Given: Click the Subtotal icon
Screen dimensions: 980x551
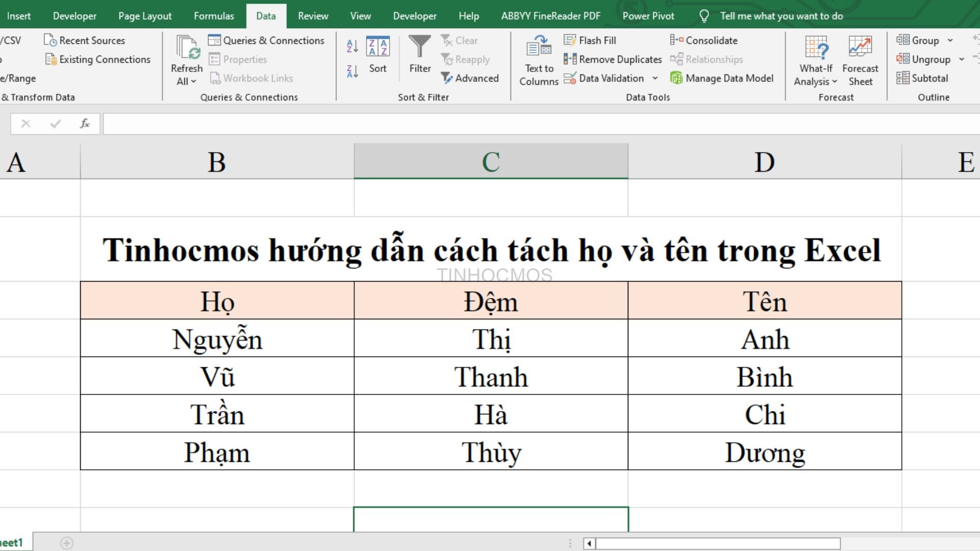Looking at the screenshot, I should (x=902, y=78).
